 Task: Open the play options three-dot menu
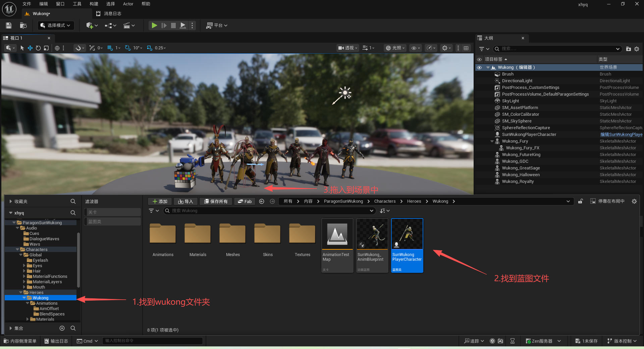coord(192,26)
